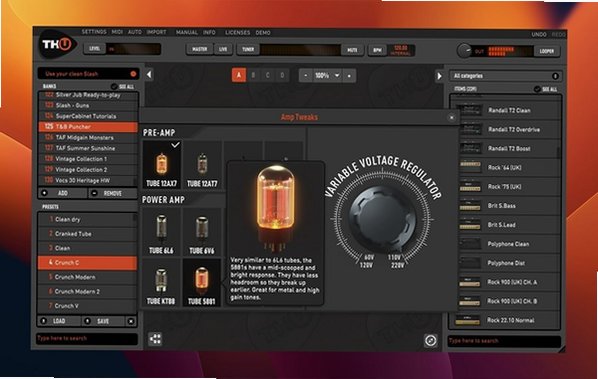The image size is (598, 379).
Task: Zoom in with the plus button
Action: pyautogui.click(x=349, y=75)
